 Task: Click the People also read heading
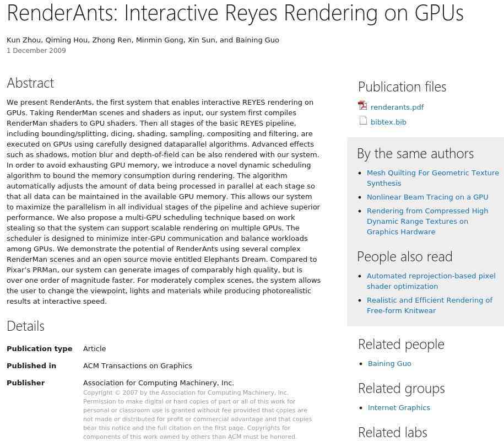pos(404,257)
